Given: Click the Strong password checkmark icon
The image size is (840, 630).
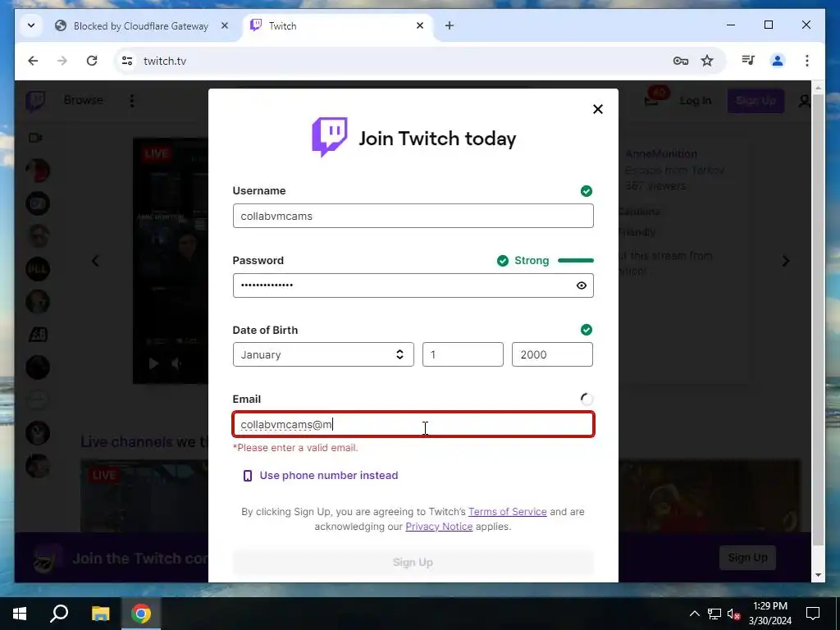Looking at the screenshot, I should [503, 261].
